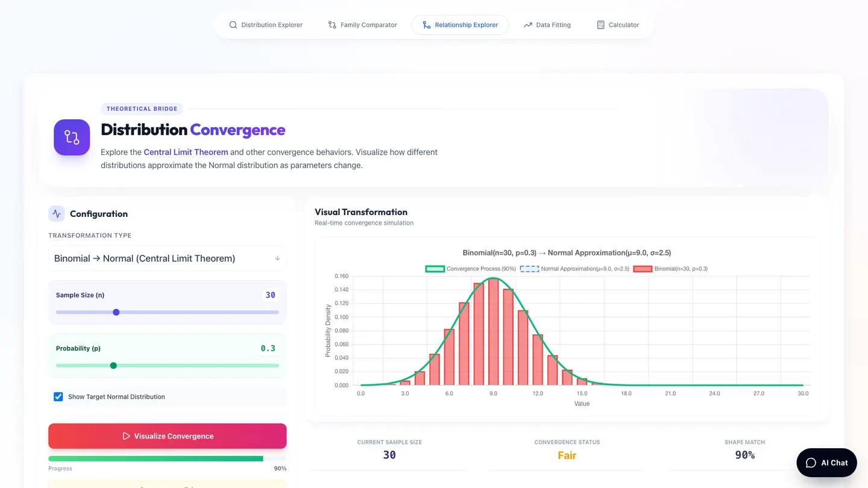Toggle Convergence Process legend item
This screenshot has width=868, height=488.
coord(470,269)
